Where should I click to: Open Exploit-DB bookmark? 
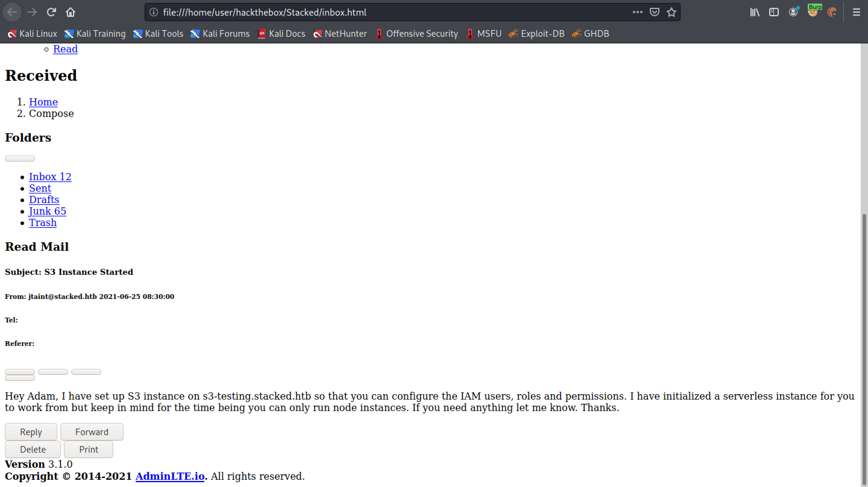coord(536,34)
